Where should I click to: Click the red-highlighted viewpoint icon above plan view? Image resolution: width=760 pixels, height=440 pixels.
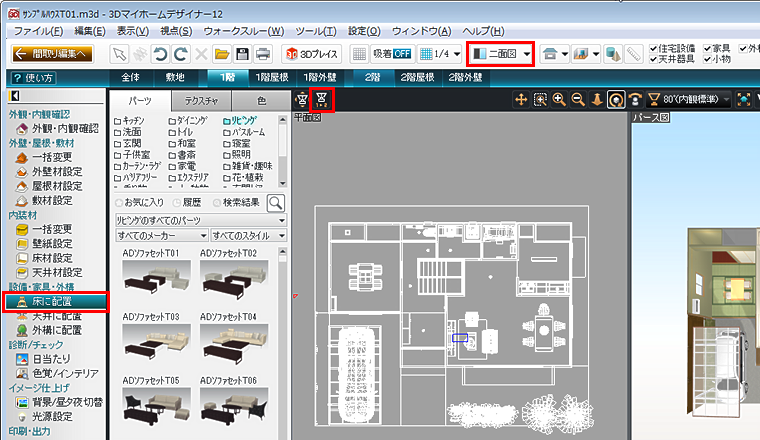click(321, 98)
